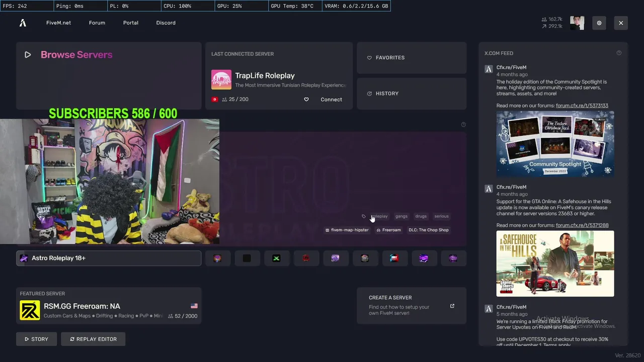Viewport: 644px width, 362px height.
Task: Click the Freeroam game type badge
Action: [388, 230]
